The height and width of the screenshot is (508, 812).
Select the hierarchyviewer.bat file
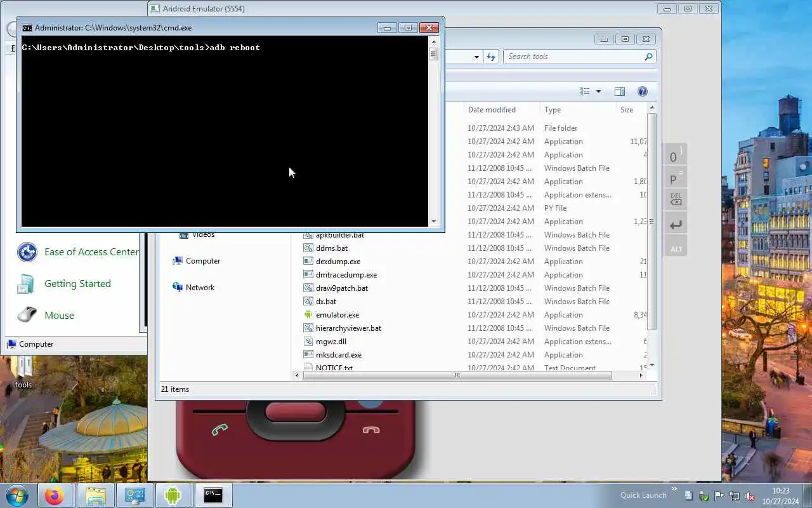348,328
